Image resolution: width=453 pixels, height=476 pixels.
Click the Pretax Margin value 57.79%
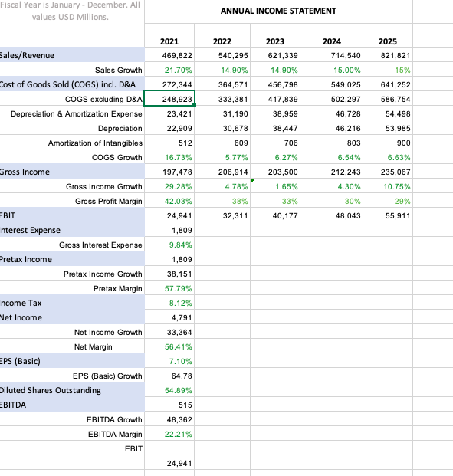(x=169, y=288)
